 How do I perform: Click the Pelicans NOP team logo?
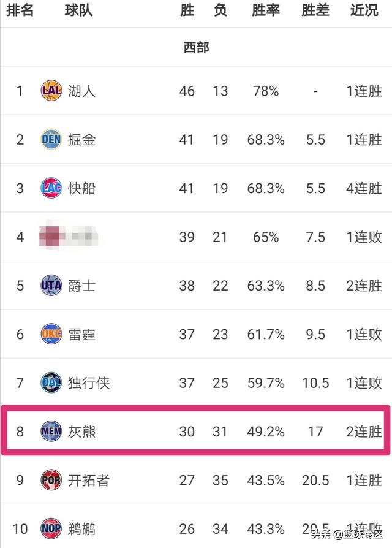point(51,528)
